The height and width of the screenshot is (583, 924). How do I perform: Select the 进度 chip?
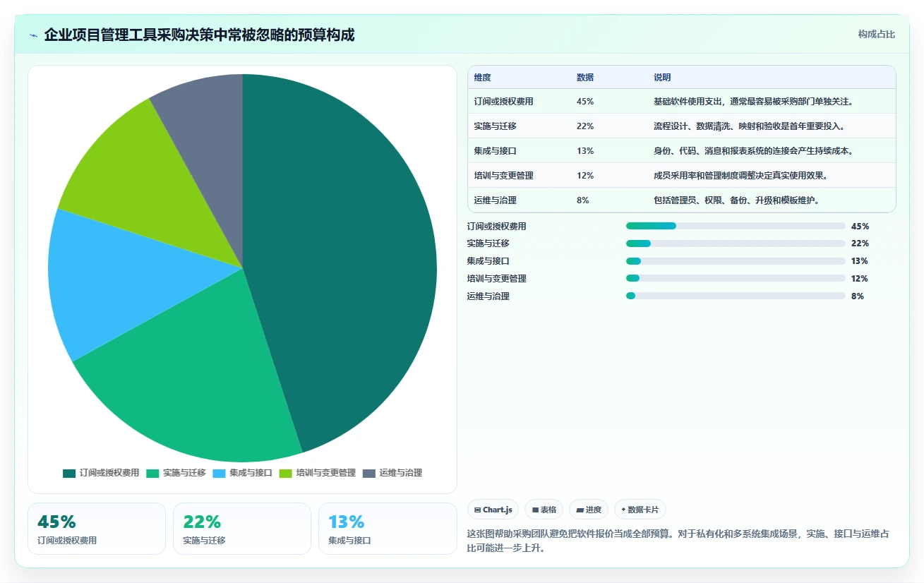589,510
